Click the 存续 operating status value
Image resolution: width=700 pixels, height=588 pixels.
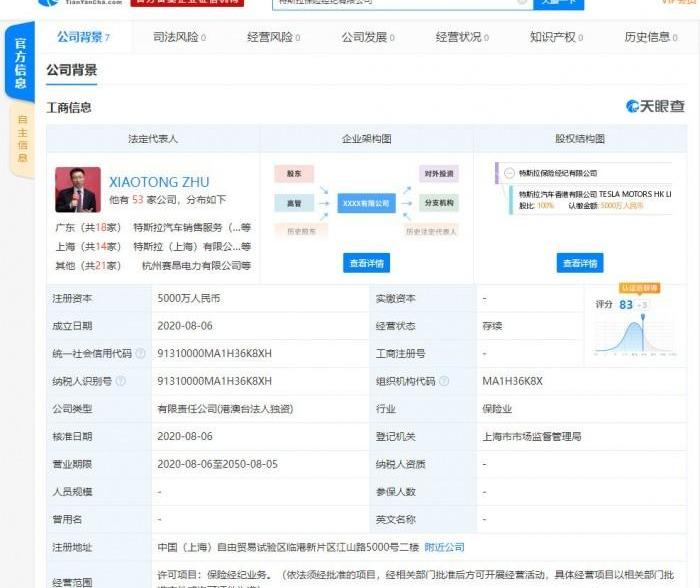point(492,325)
